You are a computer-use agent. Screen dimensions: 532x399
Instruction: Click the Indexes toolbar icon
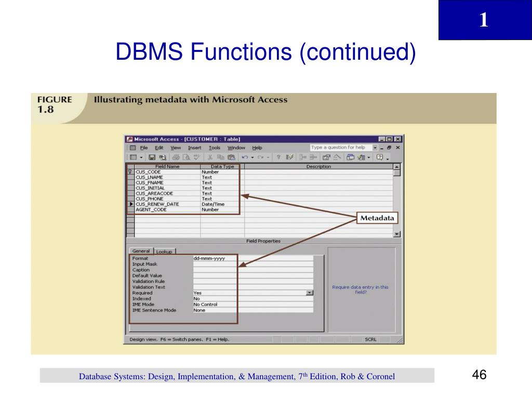pyautogui.click(x=289, y=157)
